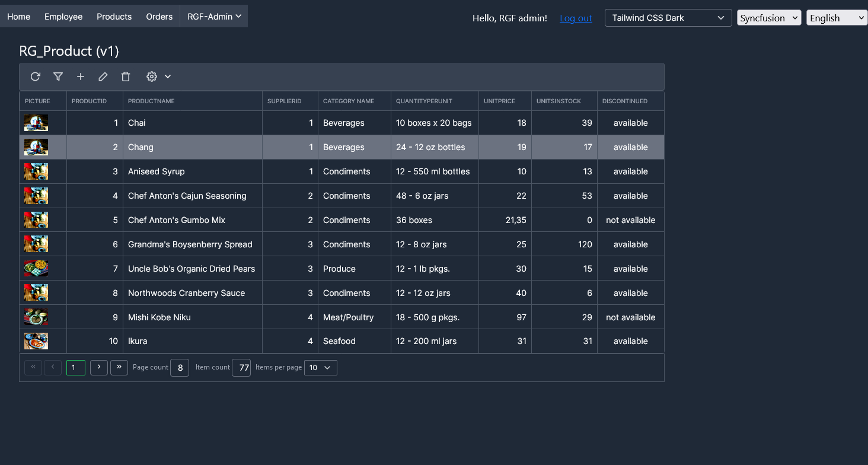The width and height of the screenshot is (868, 465).
Task: Expand the Syncfusion component selector
Action: tap(769, 18)
